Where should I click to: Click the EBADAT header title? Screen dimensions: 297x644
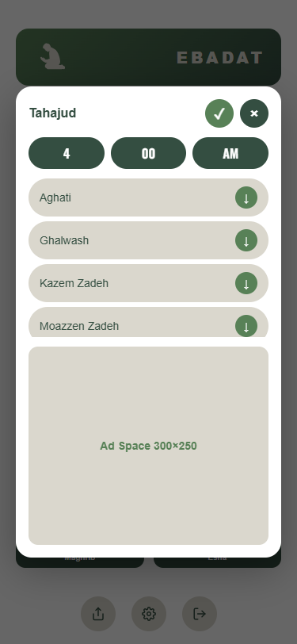pos(220,57)
